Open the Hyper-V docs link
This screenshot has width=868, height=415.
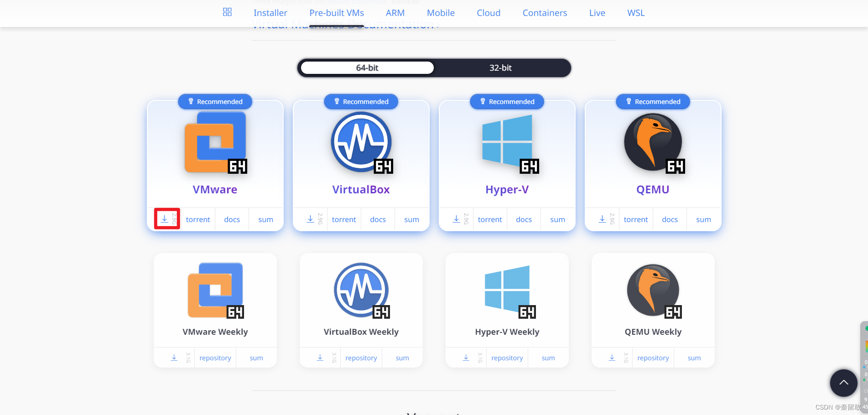(x=524, y=219)
